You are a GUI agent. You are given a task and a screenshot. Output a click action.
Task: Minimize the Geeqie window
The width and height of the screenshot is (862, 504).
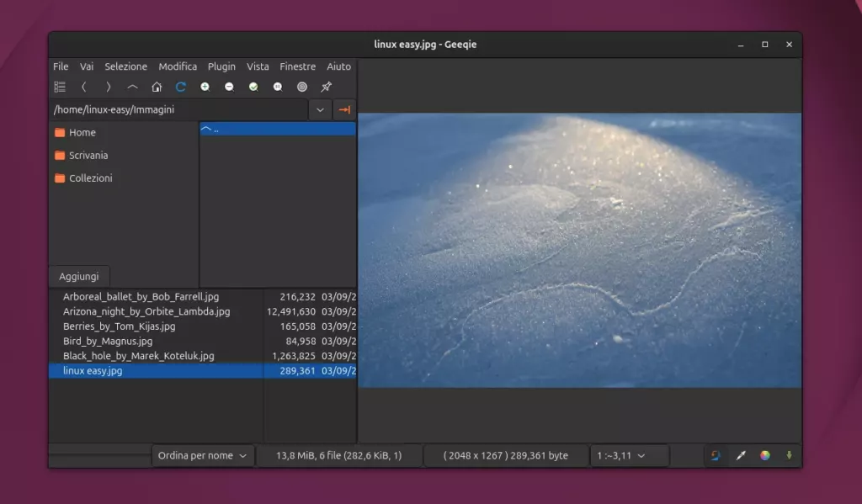point(741,45)
